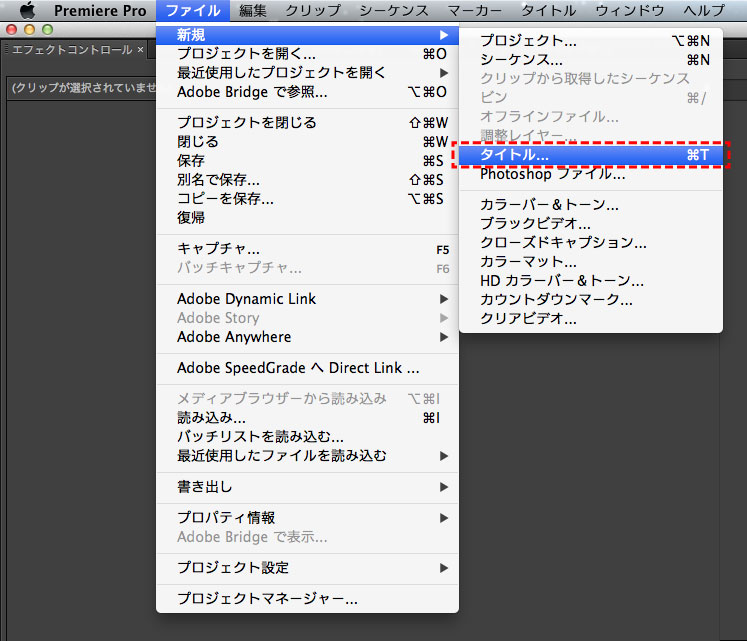Screen dimensions: 747x641
Task: Choose キャプチャ... menu item
Action: pyautogui.click(x=307, y=249)
